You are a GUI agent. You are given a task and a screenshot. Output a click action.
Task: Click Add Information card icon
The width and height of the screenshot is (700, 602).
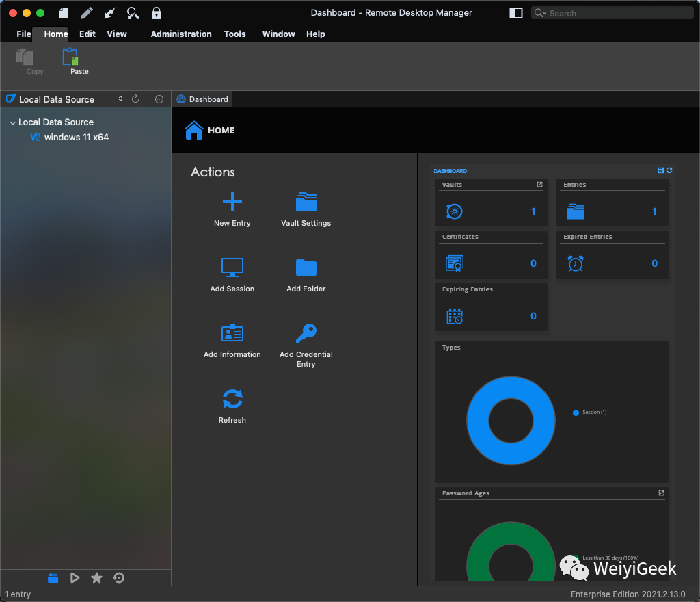click(232, 332)
